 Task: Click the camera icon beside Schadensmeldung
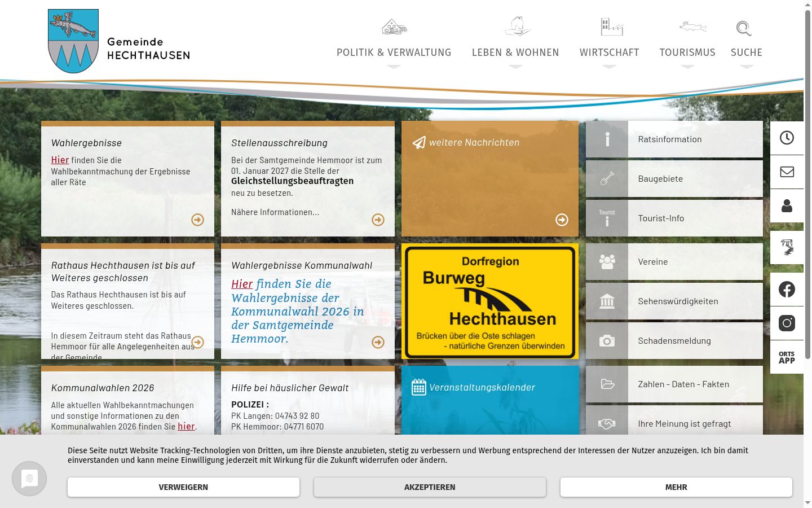(607, 341)
